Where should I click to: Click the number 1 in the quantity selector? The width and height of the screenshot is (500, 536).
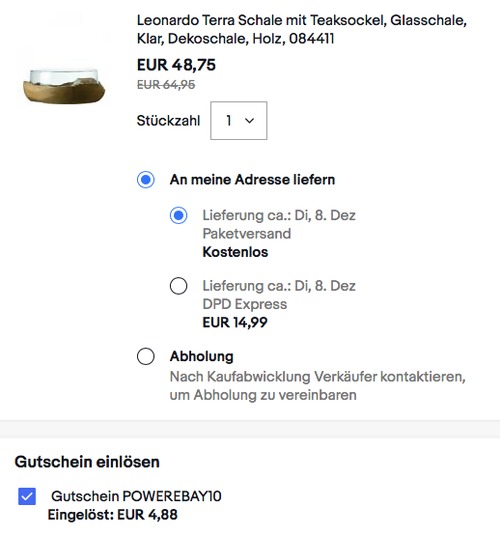(229, 121)
